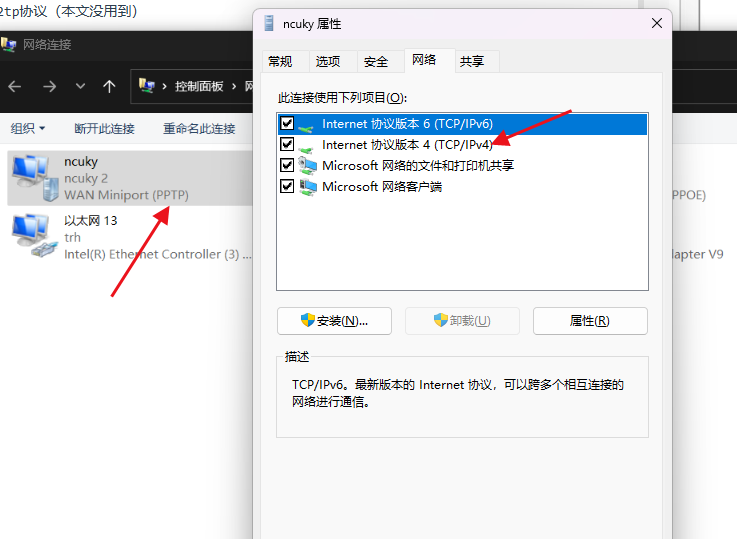This screenshot has height=539, width=737.
Task: Toggle Internet 协议版本 6 (TCP/IPv6) checkbox
Action: tap(287, 124)
